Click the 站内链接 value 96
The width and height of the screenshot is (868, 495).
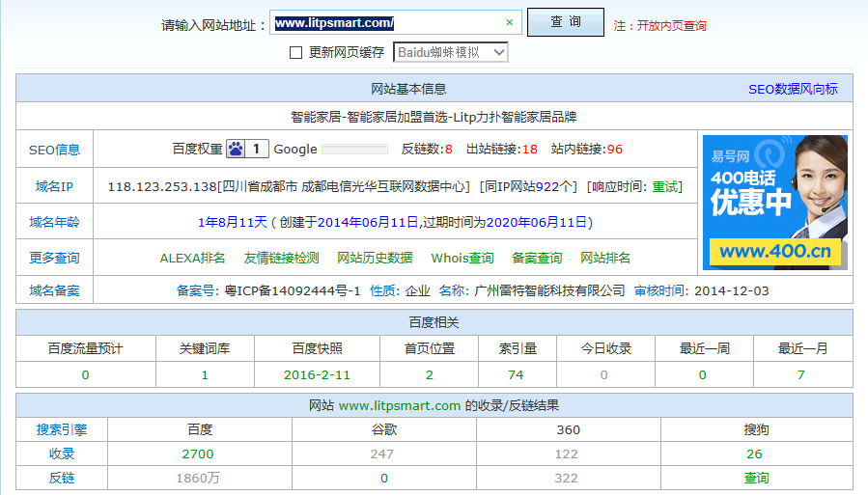pos(614,150)
